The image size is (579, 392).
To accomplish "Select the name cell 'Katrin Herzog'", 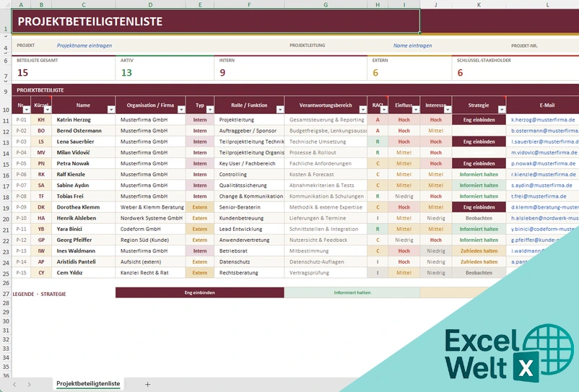I will [84, 120].
